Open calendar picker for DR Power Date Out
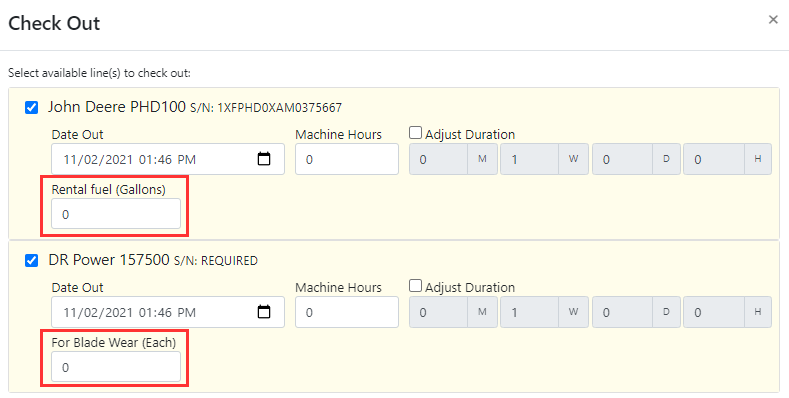Screen dimensions: 789x398 (264, 312)
